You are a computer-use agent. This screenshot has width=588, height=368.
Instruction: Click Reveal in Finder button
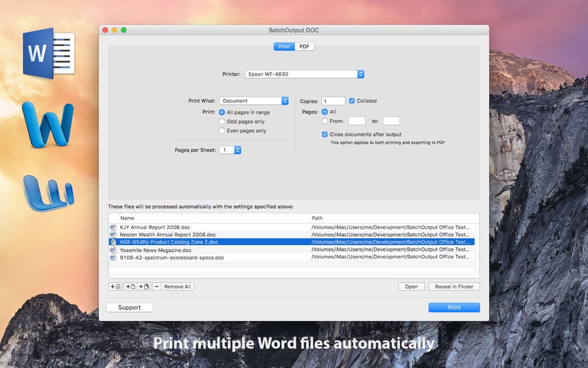[x=454, y=287]
